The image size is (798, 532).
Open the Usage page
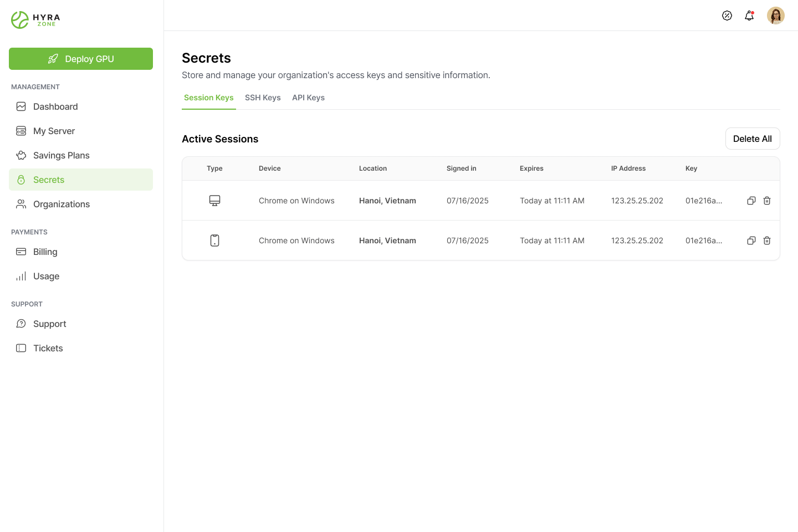tap(46, 276)
